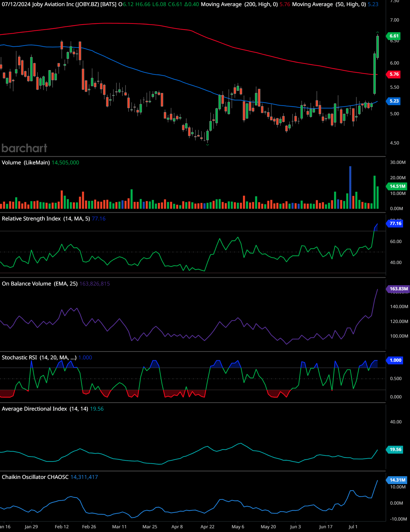Click the latest green candlestick at 6.61
Screen dimensions: 410x532
click(x=378, y=47)
